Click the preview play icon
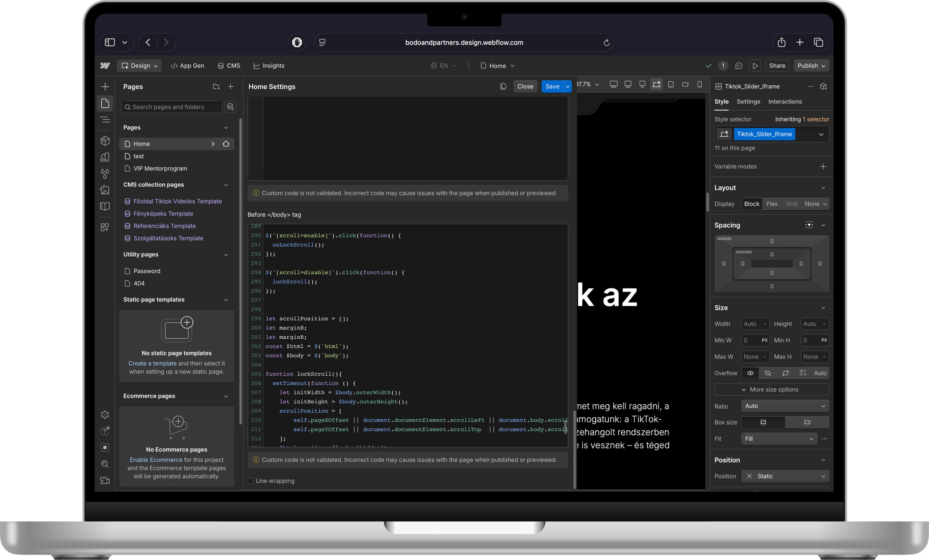 (755, 66)
